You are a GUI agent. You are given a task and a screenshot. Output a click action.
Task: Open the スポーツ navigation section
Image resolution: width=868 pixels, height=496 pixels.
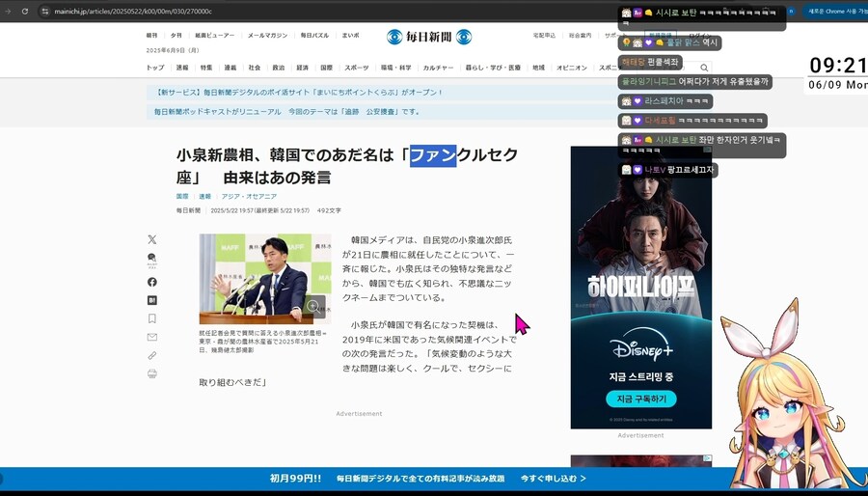(356, 68)
